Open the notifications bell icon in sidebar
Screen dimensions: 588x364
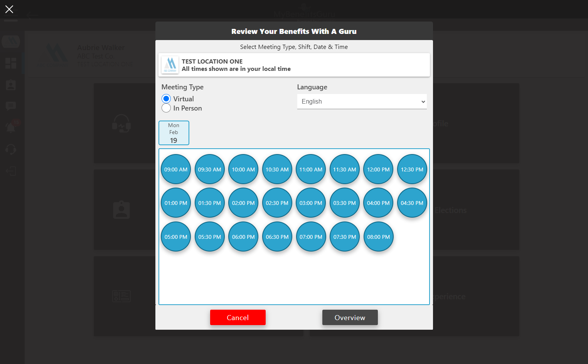(11, 127)
